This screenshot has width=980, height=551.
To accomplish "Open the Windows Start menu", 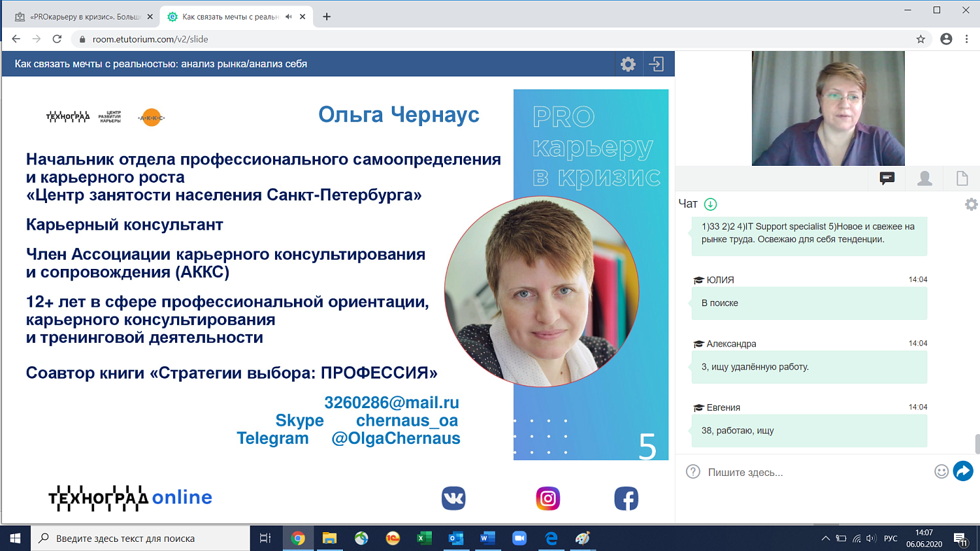I will (15, 538).
